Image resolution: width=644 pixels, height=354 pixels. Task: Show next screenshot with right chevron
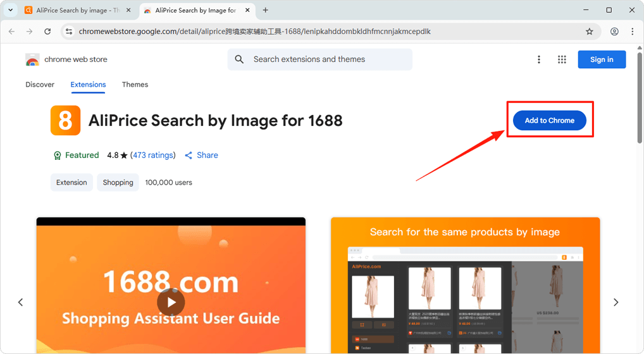[616, 302]
